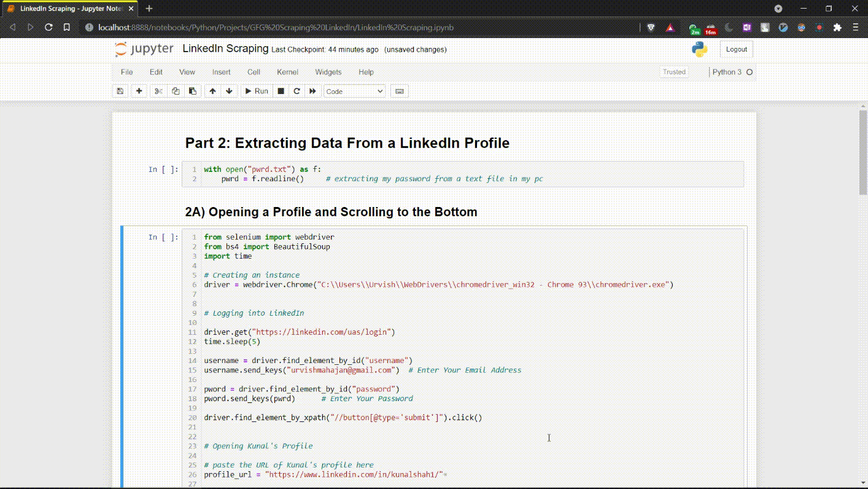Move the selected cell up

click(212, 91)
